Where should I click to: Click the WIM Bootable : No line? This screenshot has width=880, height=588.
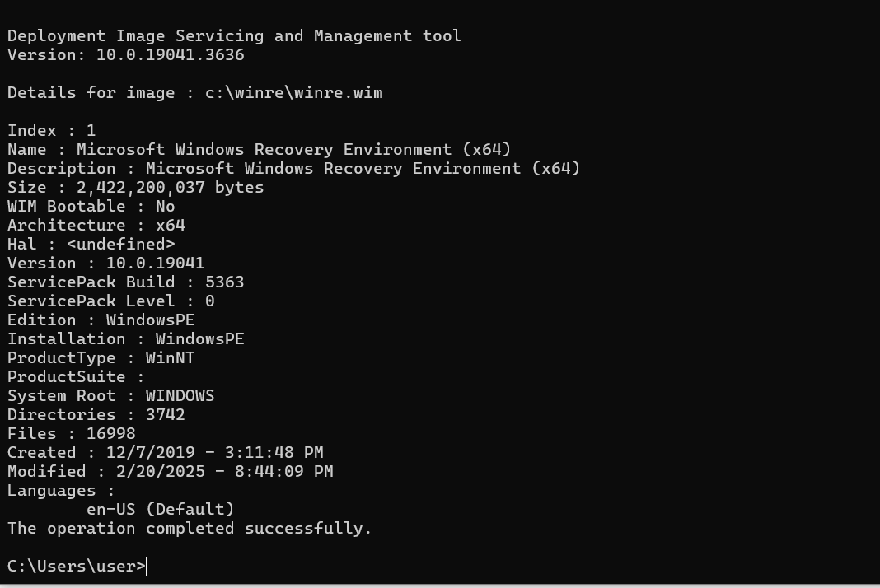[x=91, y=207]
